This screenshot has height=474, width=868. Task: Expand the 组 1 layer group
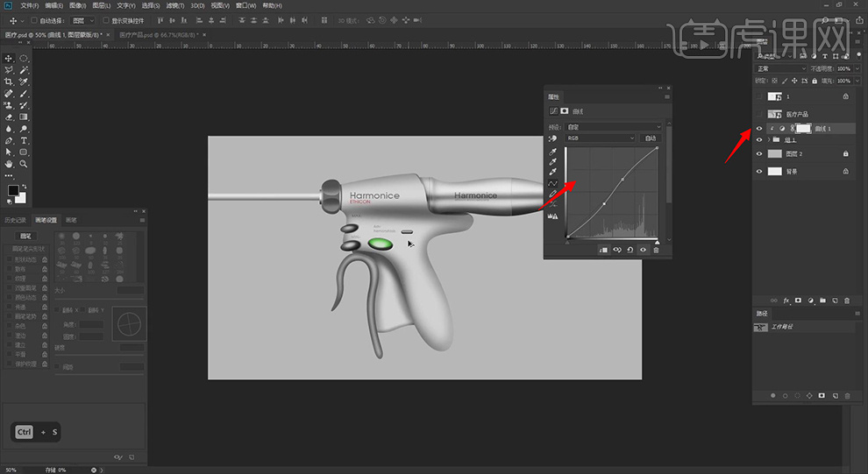click(x=769, y=140)
